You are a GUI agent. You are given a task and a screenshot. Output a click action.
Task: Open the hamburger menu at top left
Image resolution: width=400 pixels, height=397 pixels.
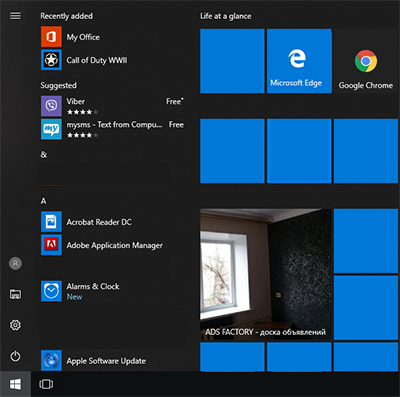tap(15, 16)
